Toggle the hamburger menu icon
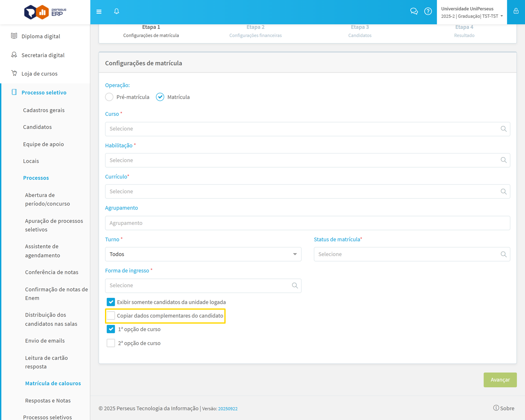525x420 pixels. [99, 11]
